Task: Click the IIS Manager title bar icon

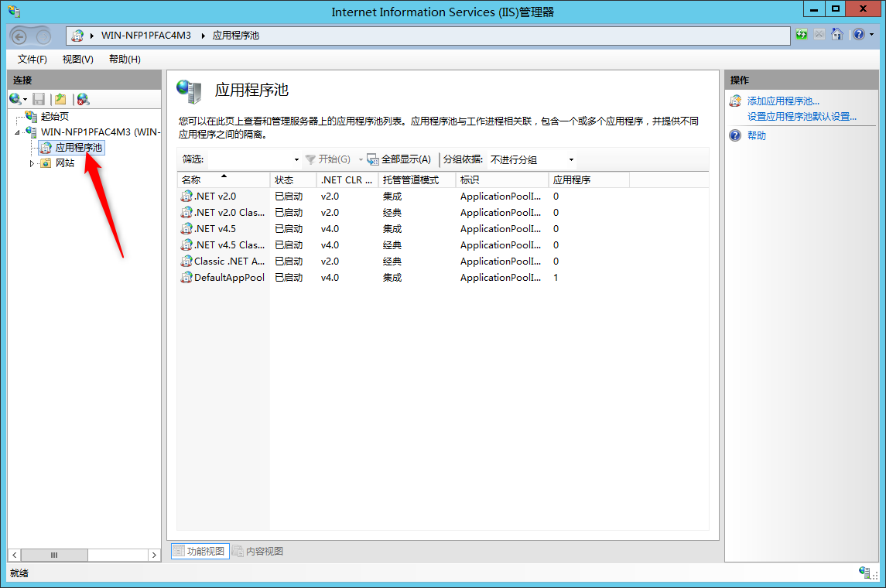Action: 14,12
